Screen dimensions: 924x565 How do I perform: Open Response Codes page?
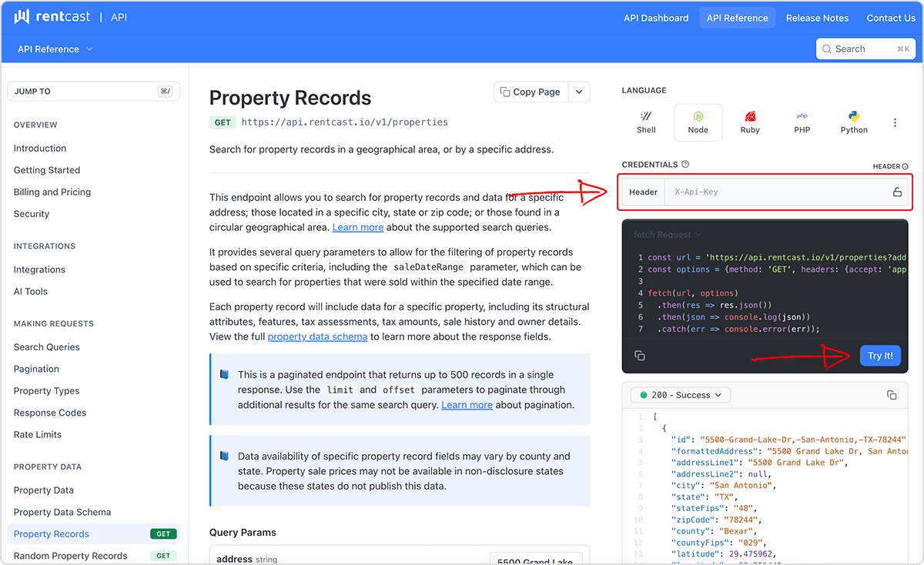coord(50,413)
